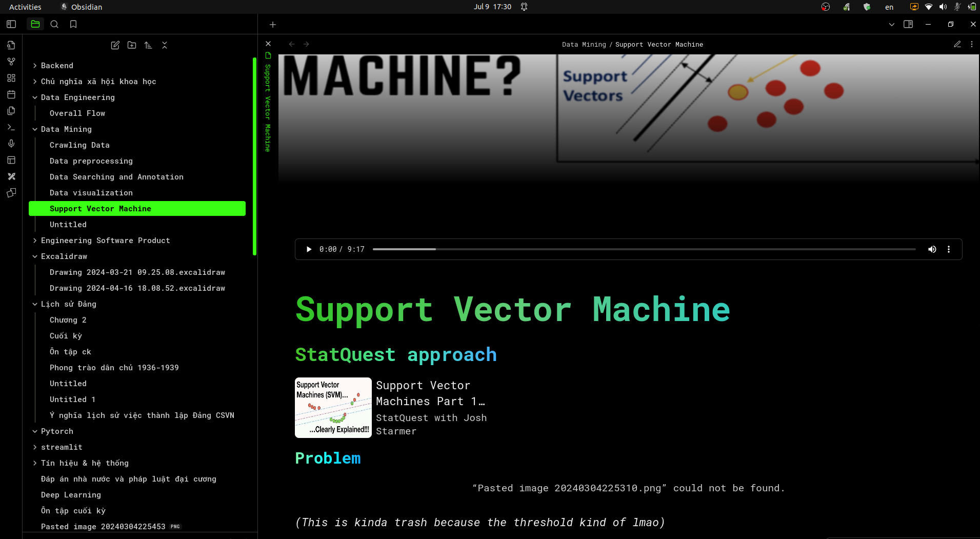Open the Bookmarks pane

(73, 24)
